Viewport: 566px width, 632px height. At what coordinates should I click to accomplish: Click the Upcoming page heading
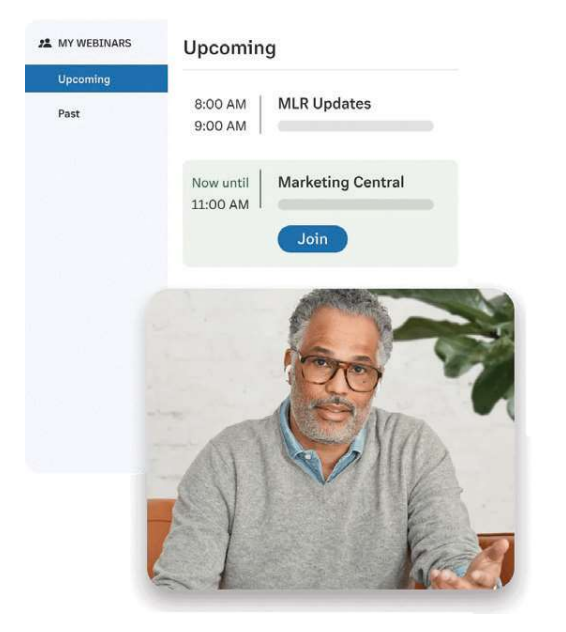230,48
